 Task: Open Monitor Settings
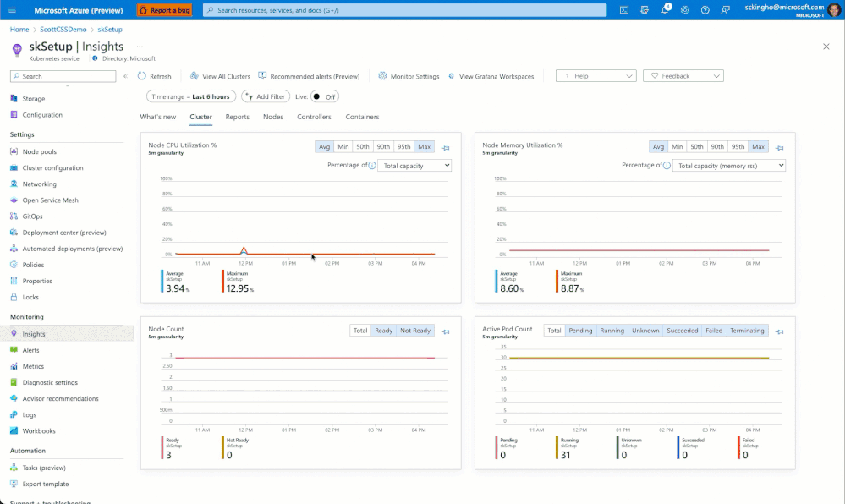coord(409,76)
